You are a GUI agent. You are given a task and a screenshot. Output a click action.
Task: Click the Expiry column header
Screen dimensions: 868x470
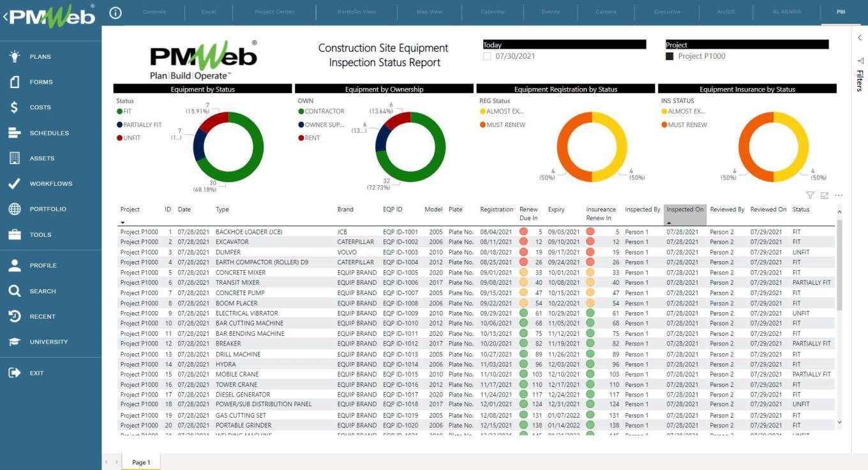click(x=556, y=209)
